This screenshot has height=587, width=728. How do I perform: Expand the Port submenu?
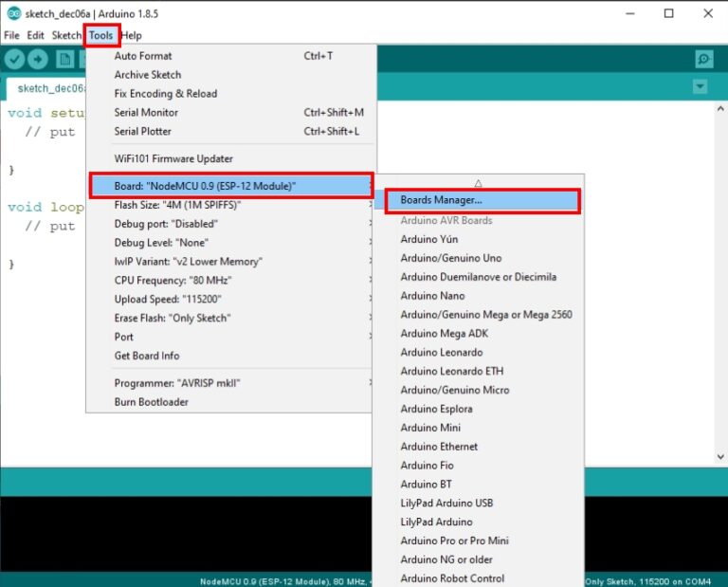click(x=230, y=338)
